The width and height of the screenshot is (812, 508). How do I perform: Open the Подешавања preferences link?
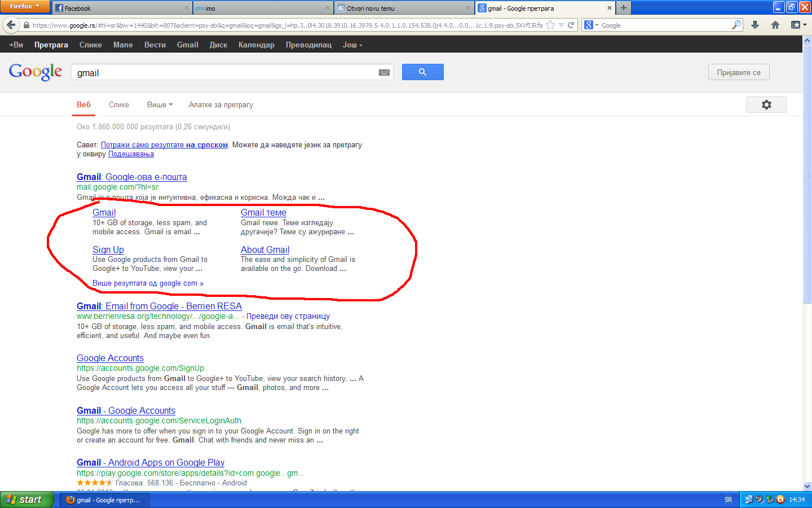click(131, 154)
